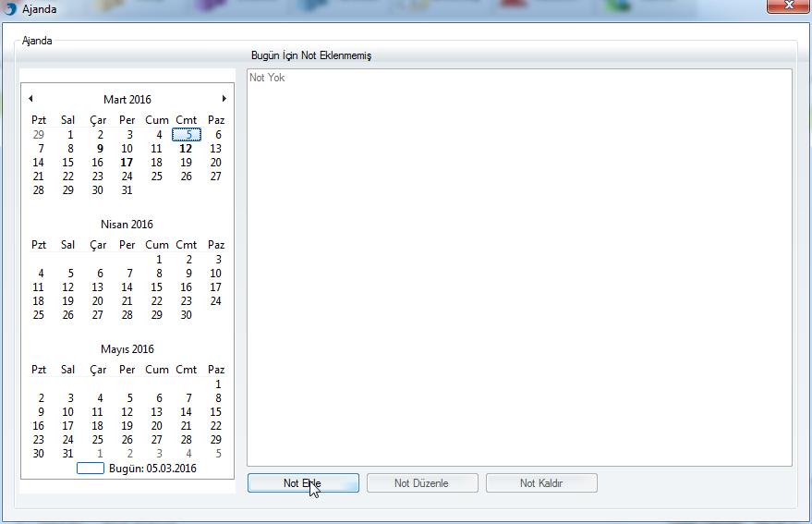
Task: Select May 9 in Mayıs 2016
Action: pos(41,412)
